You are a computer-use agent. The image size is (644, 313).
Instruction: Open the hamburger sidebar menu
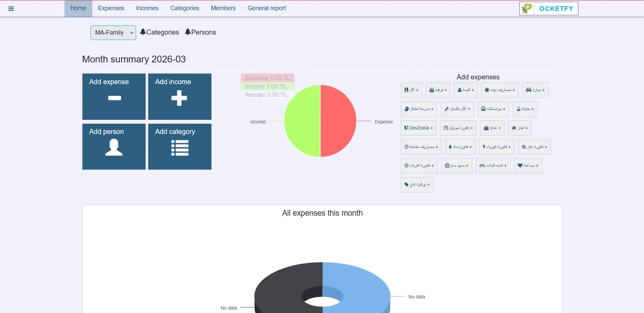(x=11, y=9)
